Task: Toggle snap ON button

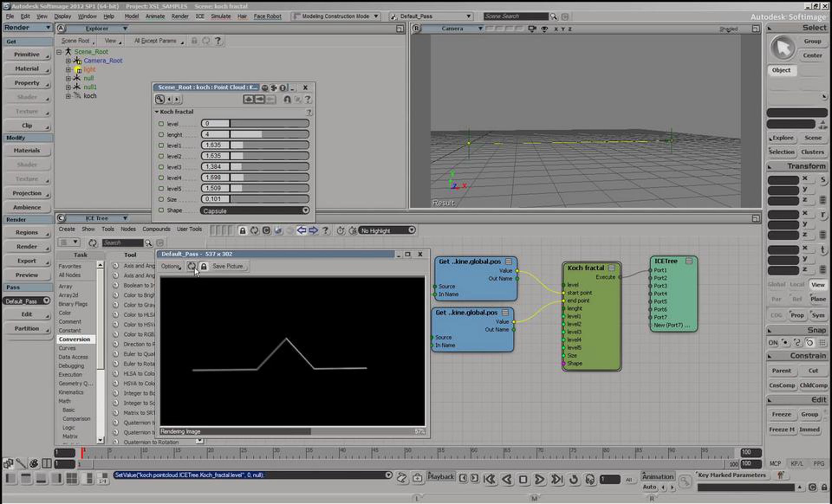Action: (x=773, y=343)
